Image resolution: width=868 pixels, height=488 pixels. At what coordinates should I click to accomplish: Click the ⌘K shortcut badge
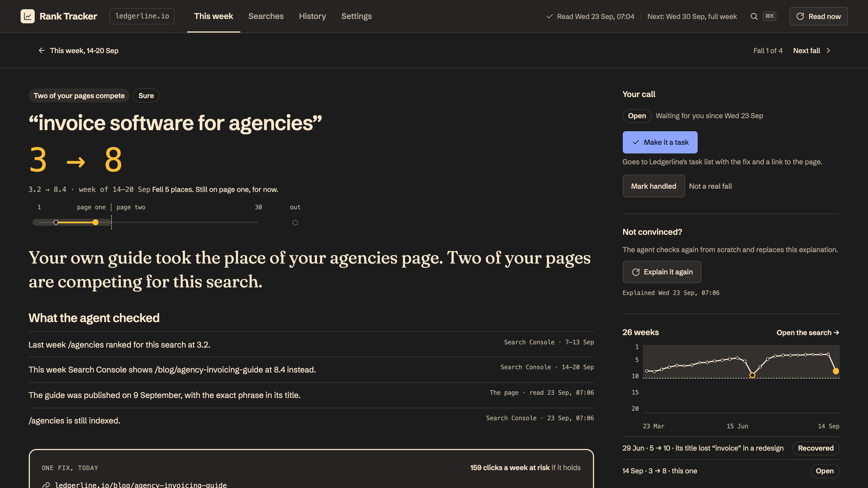(770, 16)
